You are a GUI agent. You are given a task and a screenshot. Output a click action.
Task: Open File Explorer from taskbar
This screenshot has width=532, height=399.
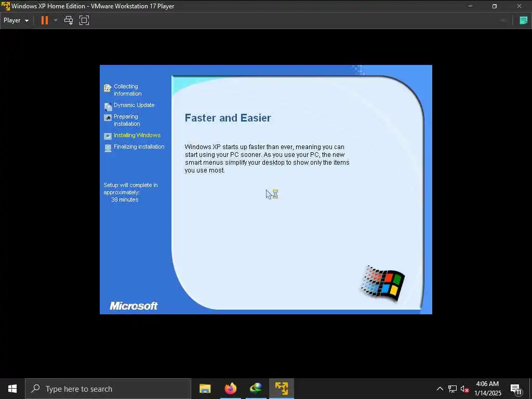[205, 389]
